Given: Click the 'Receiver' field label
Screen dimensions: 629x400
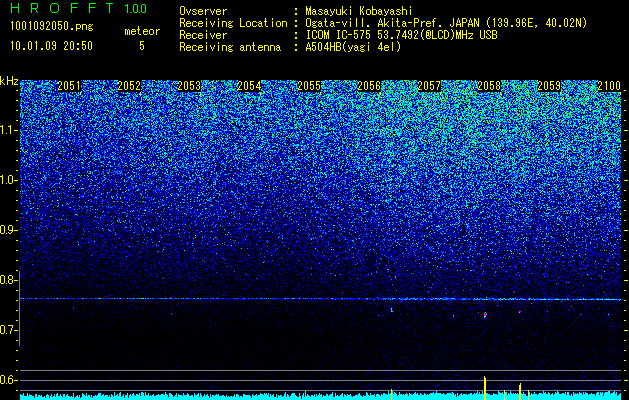Looking at the screenshot, I should tap(203, 35).
